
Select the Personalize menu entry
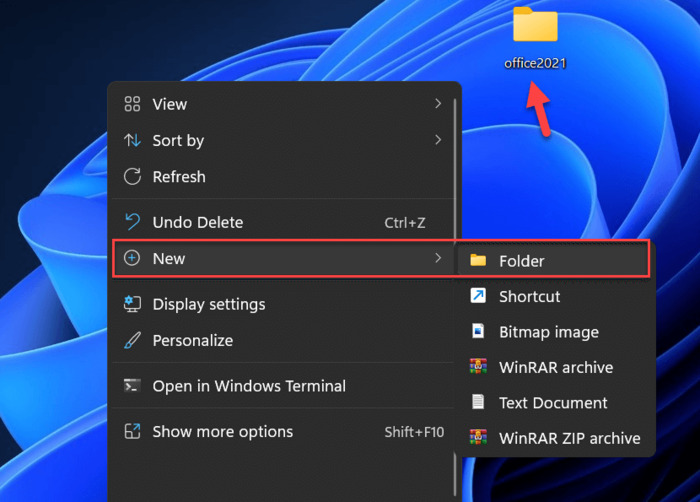tap(192, 341)
